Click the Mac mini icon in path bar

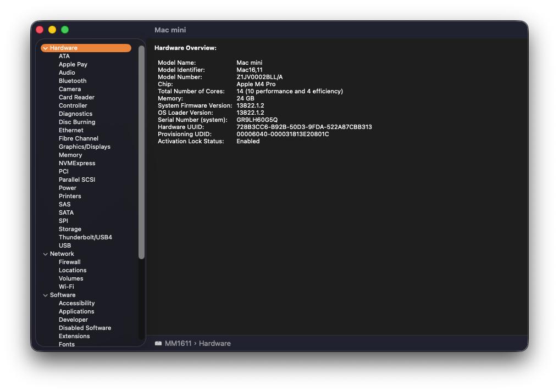click(158, 343)
